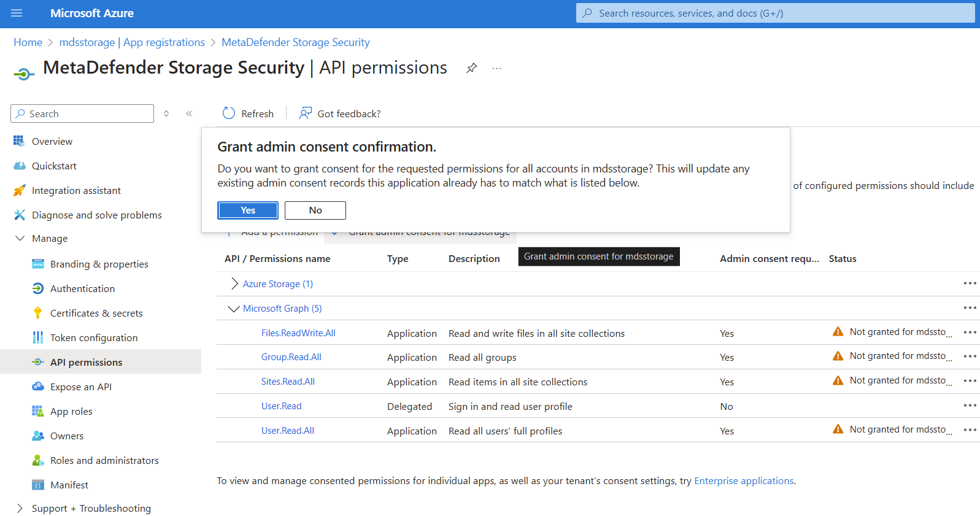The image size is (980, 516).
Task: Collapse the Manage section in sidebar
Action: click(20, 238)
